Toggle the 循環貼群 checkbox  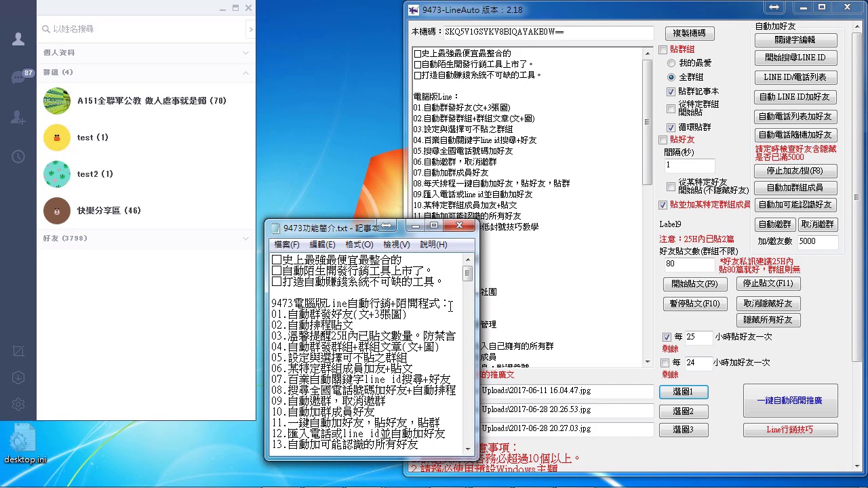point(671,127)
